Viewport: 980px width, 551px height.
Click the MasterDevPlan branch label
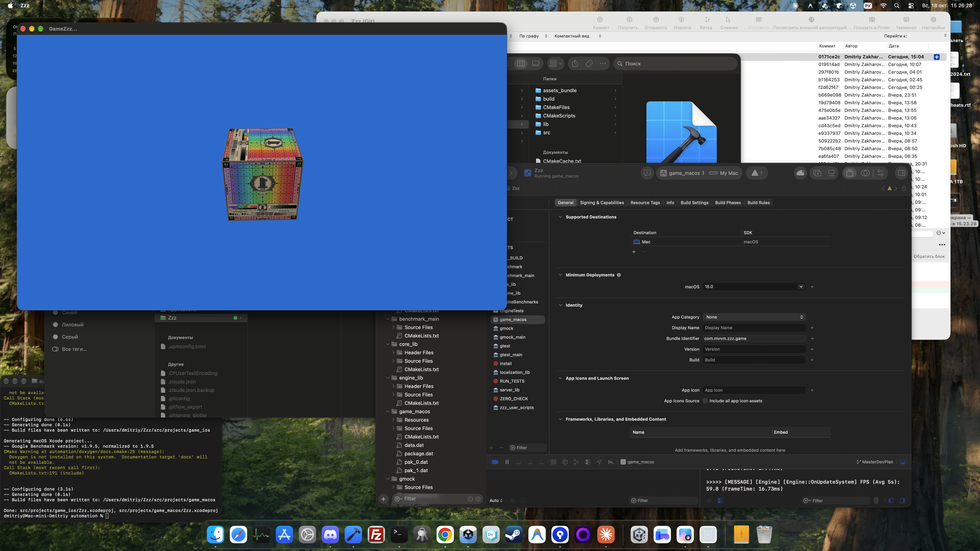click(875, 462)
